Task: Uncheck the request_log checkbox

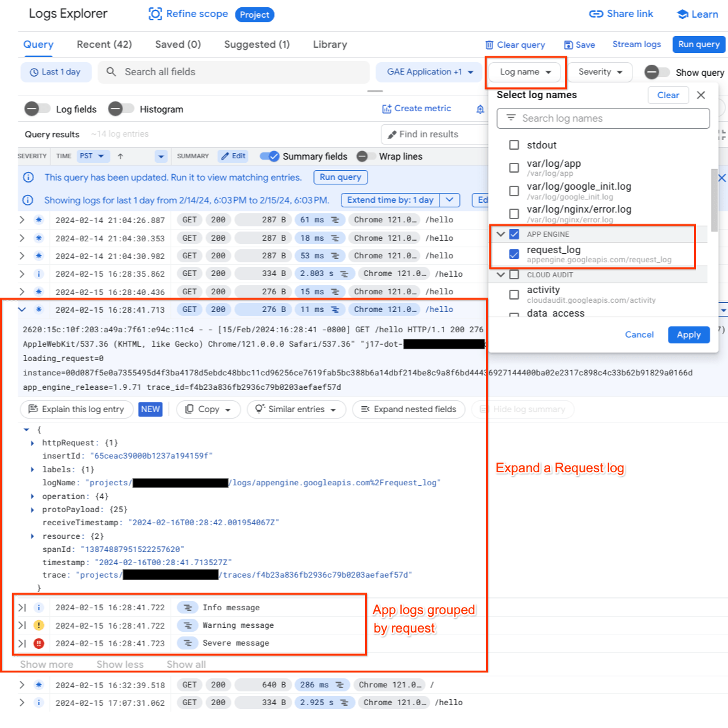Action: click(x=514, y=254)
